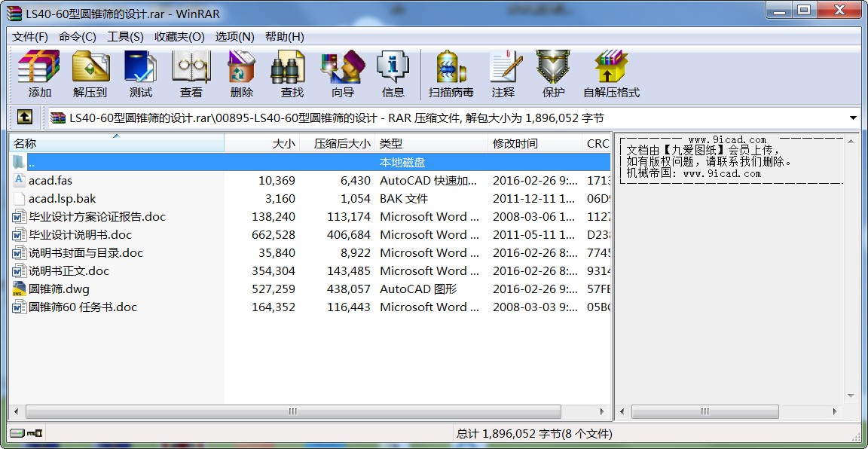Screen dimensions: 868x449
Task: Maximize the WinRAR window
Action: [804, 9]
